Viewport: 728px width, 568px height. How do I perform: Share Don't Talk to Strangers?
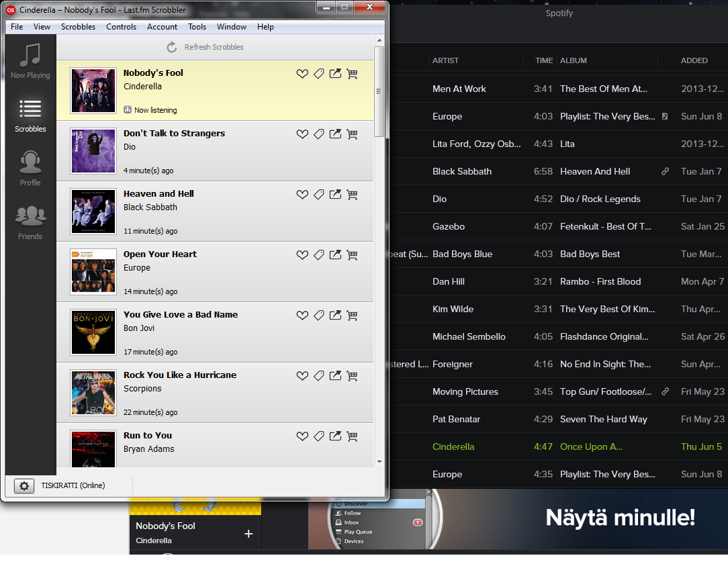(335, 134)
